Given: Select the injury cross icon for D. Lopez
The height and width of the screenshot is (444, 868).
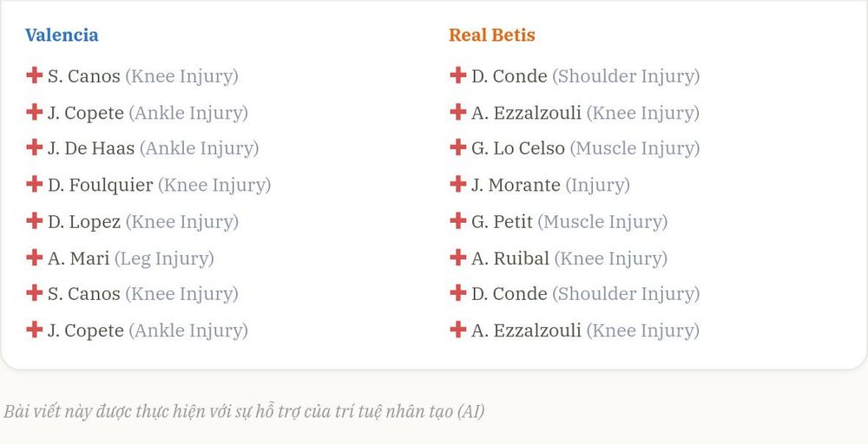Looking at the screenshot, I should pyautogui.click(x=35, y=220).
